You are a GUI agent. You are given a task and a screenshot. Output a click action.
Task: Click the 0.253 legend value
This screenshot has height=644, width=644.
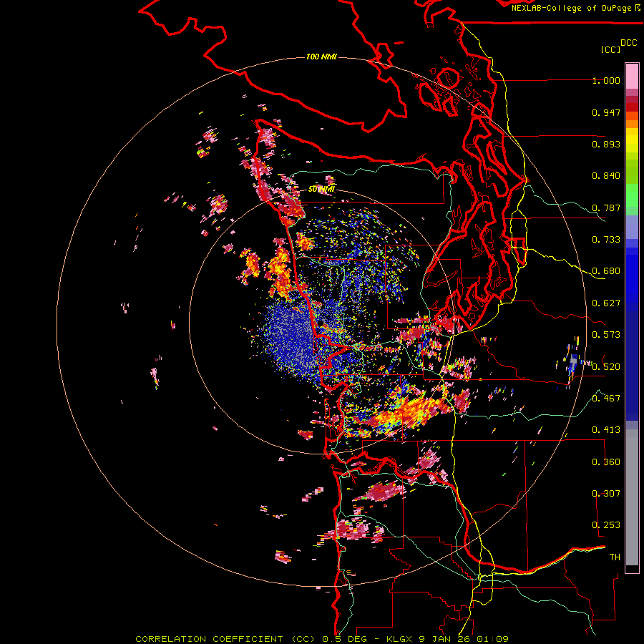click(606, 525)
